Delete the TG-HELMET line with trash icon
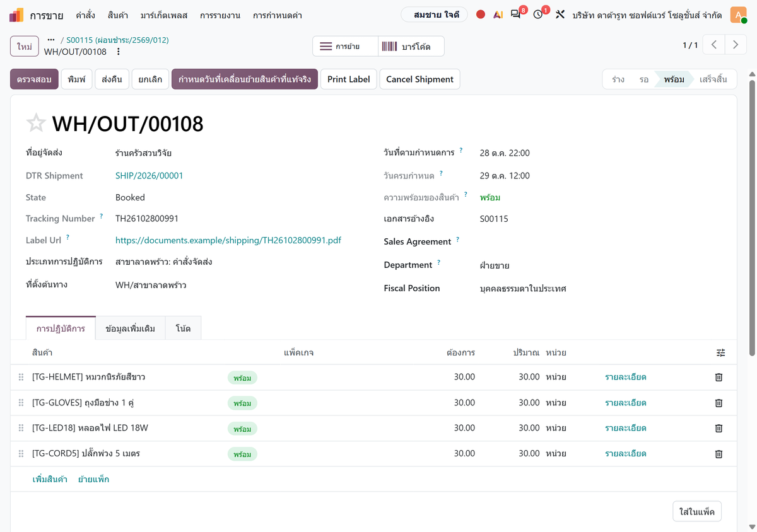The image size is (757, 532). click(719, 378)
